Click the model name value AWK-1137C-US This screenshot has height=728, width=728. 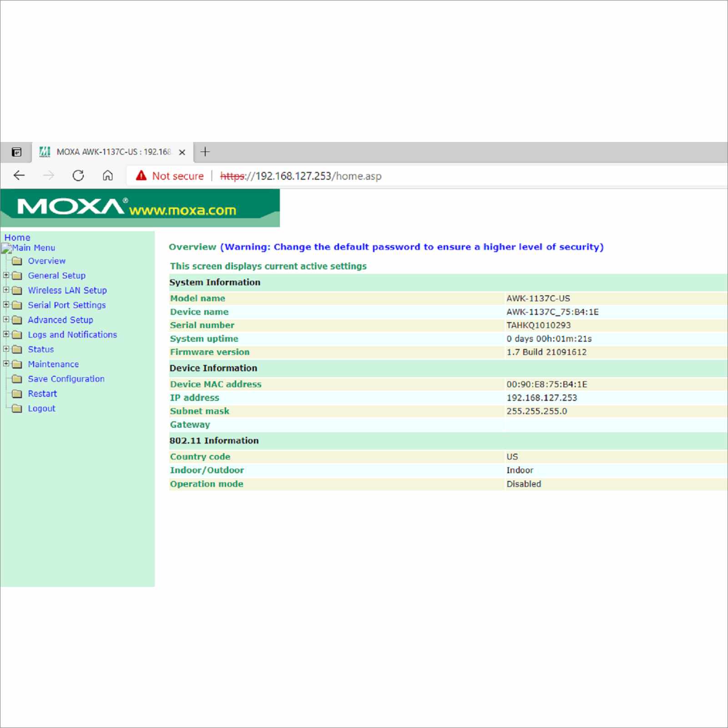click(538, 298)
